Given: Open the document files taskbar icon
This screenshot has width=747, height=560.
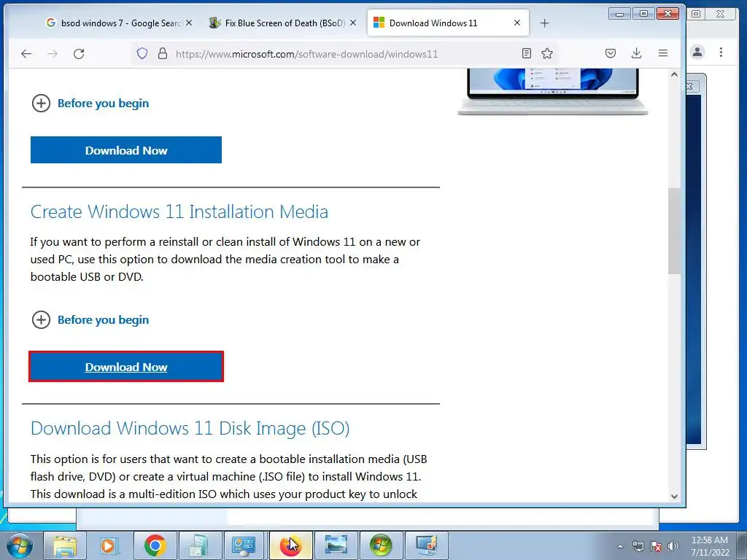Looking at the screenshot, I should 199,545.
